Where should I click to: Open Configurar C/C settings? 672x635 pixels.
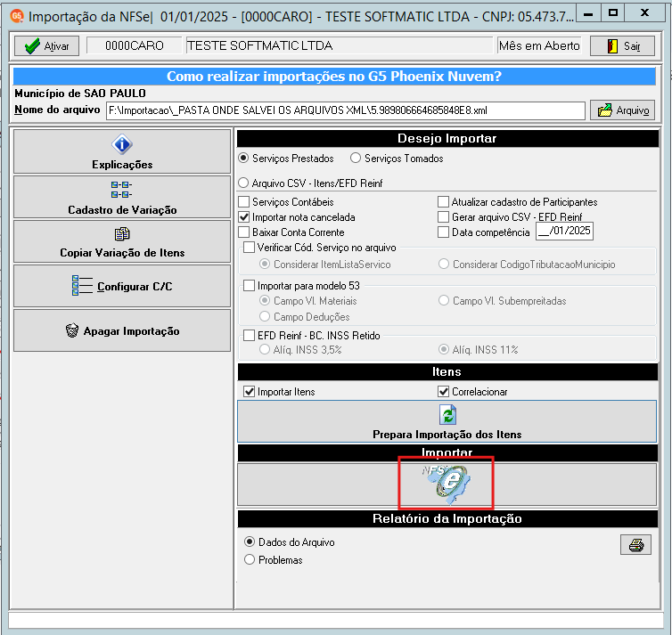(122, 286)
